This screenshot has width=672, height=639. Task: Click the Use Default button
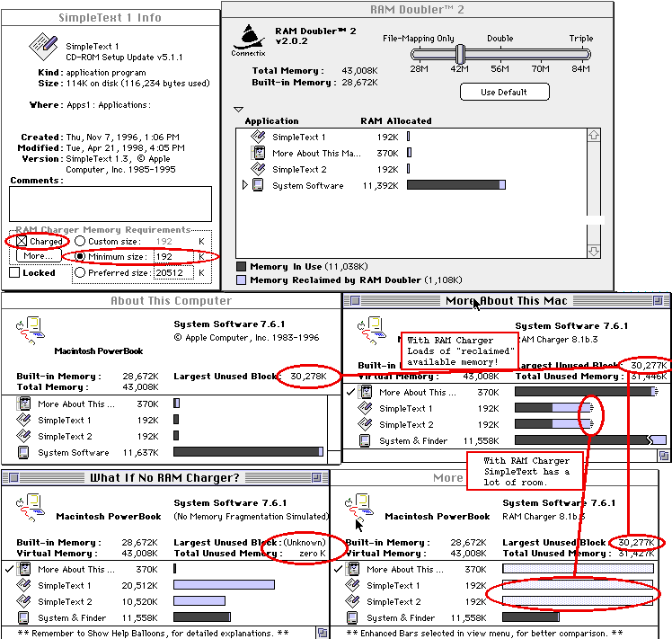pyautogui.click(x=504, y=92)
